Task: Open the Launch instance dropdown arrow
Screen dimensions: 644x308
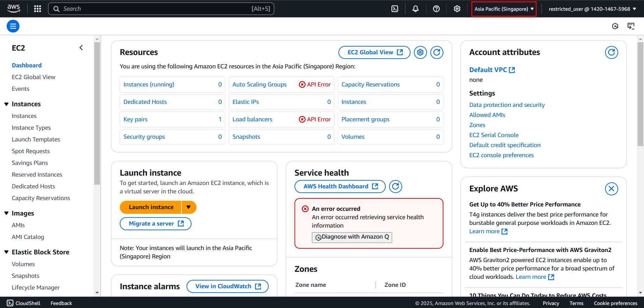Action: [189, 207]
